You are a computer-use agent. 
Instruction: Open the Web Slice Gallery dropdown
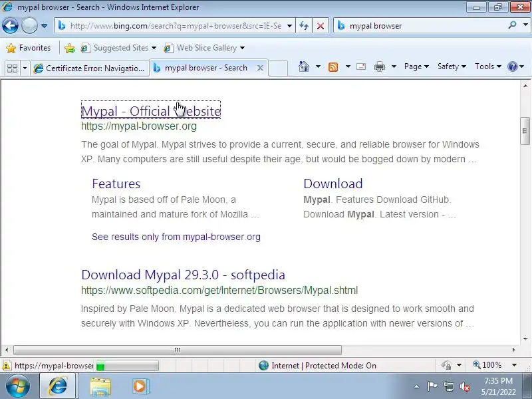point(204,48)
